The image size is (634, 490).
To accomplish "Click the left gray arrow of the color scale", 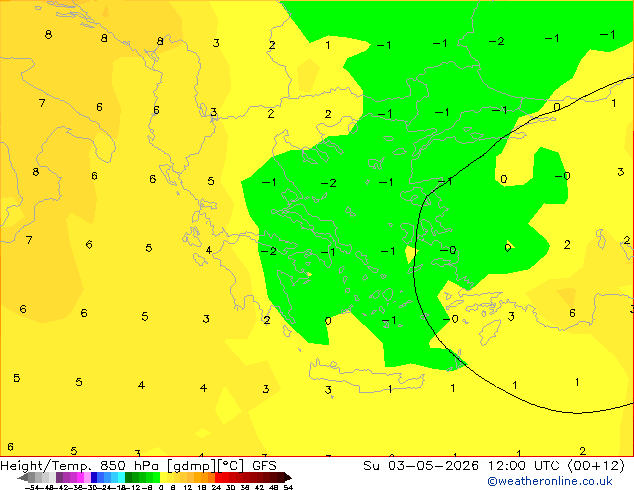I will (x=23, y=477).
